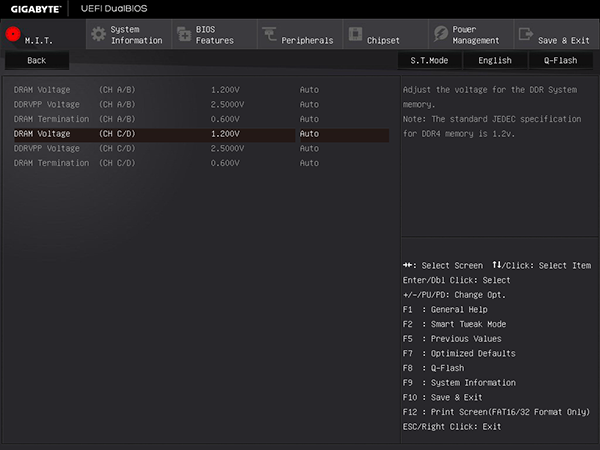Click the ESC/Right Click: Exit line
This screenshot has width=600, height=450.
coord(452,427)
